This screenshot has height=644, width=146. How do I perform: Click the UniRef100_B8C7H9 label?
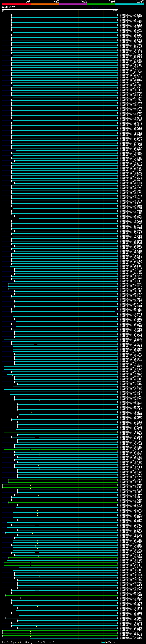tap(131, 557)
